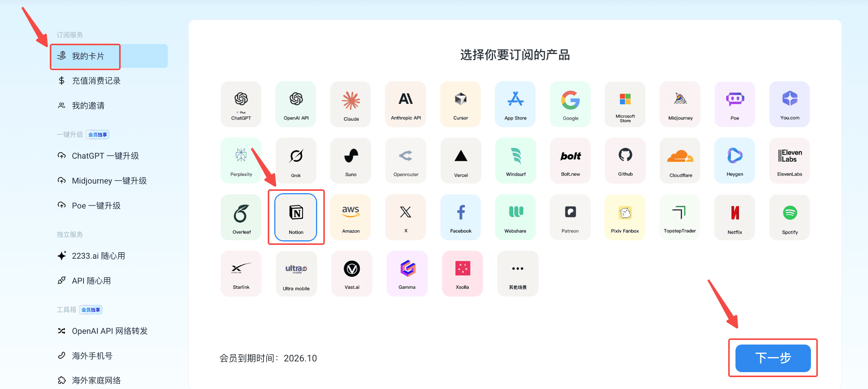Pick the Overleaf product tile

point(241,217)
